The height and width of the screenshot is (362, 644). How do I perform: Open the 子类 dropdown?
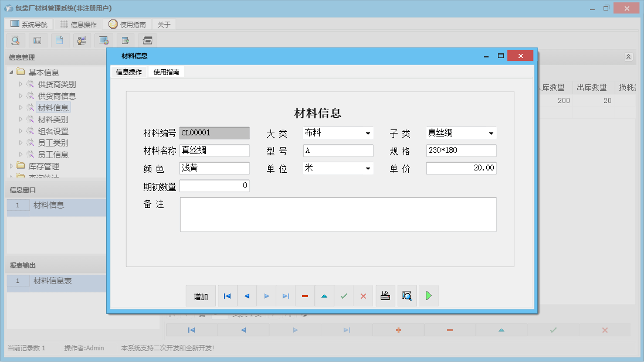(491, 134)
